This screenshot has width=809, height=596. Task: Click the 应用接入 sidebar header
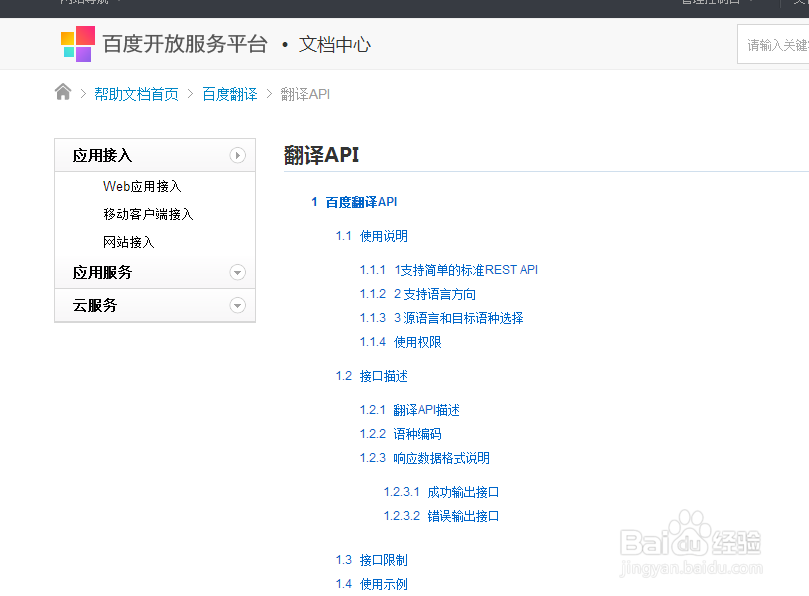tap(155, 155)
